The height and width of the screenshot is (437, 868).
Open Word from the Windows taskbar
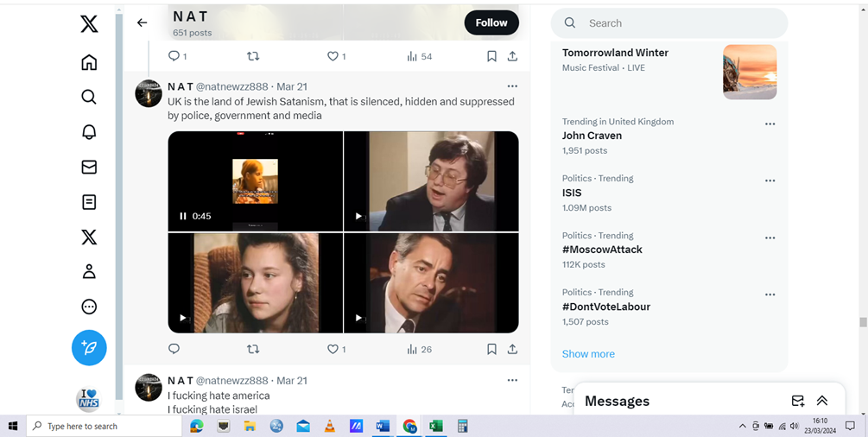[383, 426]
